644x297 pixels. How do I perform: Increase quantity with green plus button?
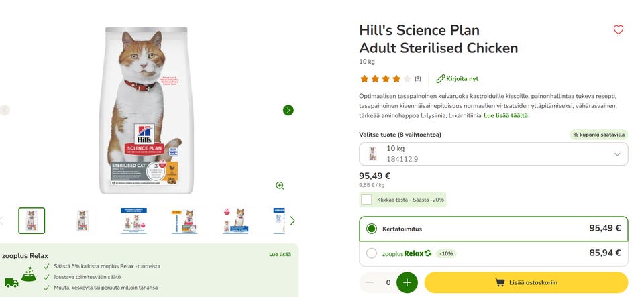[407, 282]
